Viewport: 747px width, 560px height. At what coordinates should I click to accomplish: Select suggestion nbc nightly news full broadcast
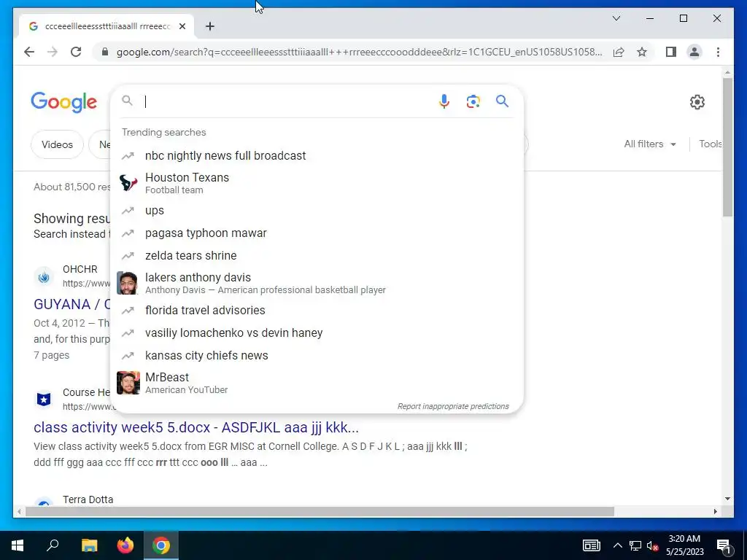pos(317,156)
